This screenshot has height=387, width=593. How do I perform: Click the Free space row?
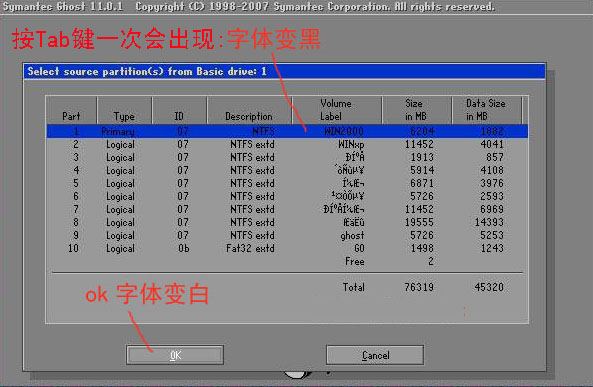pos(287,261)
